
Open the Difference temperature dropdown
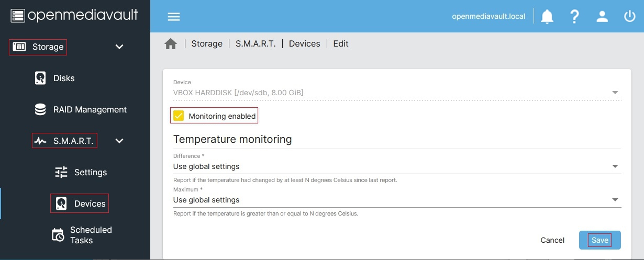(396, 166)
